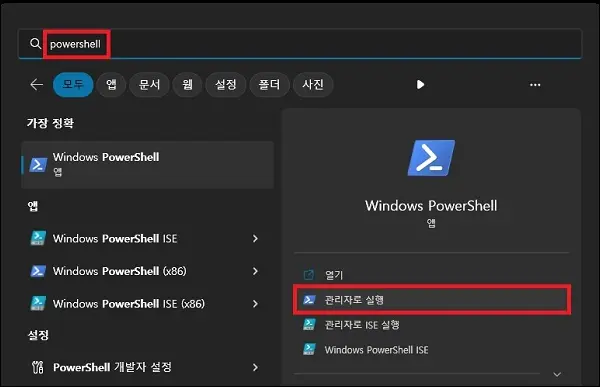
Task: Click the Windows PowerShell ISE result icon
Action: [38, 238]
